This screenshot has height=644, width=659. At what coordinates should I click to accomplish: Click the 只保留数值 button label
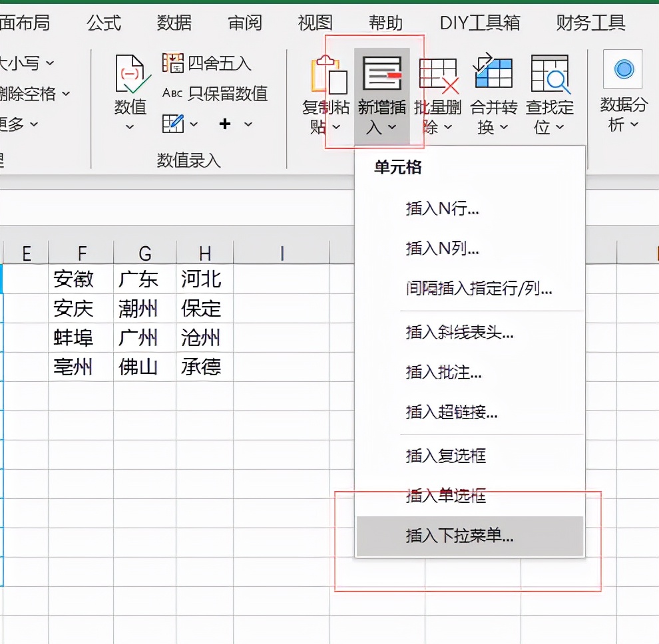(228, 93)
